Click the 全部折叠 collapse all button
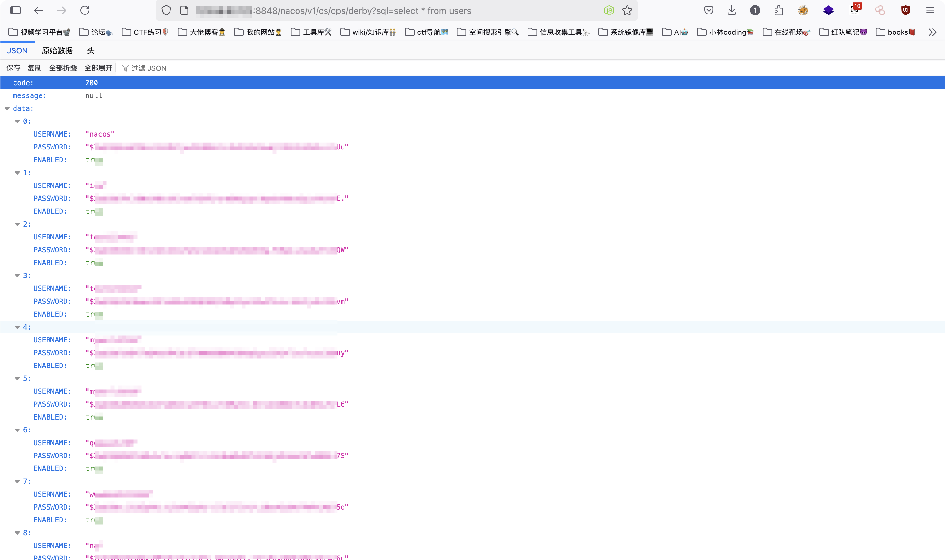This screenshot has height=560, width=945. point(63,68)
